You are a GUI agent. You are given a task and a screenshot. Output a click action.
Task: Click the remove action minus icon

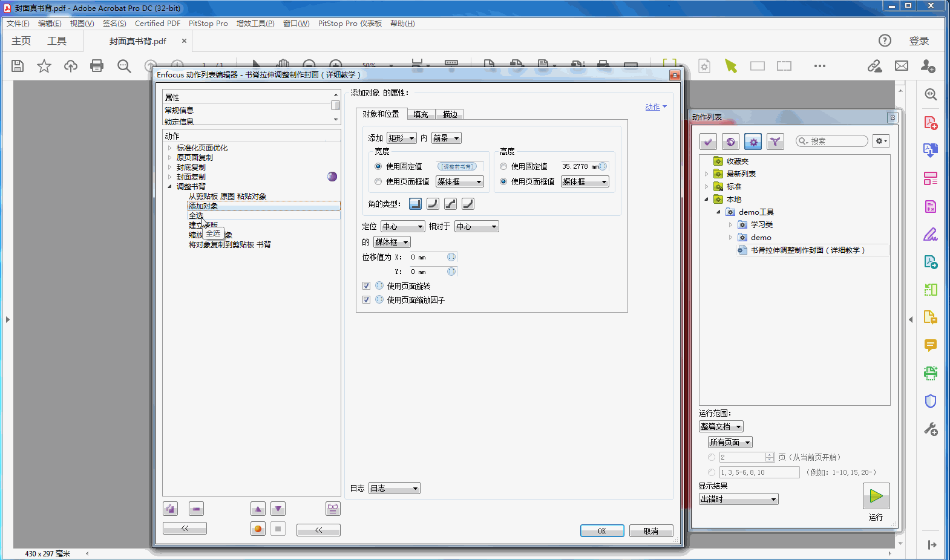pyautogui.click(x=196, y=509)
